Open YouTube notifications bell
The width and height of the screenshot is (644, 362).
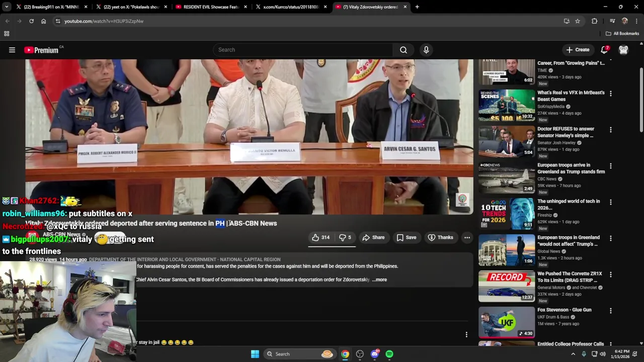pos(605,50)
